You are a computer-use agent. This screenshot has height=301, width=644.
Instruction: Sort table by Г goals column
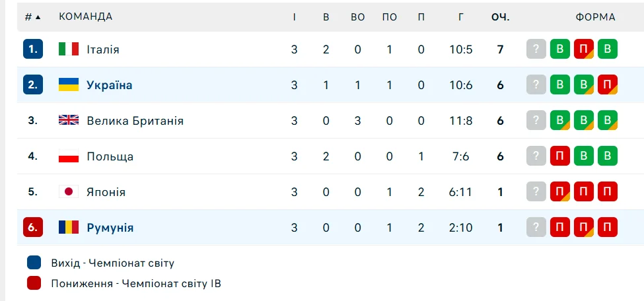pyautogui.click(x=461, y=17)
